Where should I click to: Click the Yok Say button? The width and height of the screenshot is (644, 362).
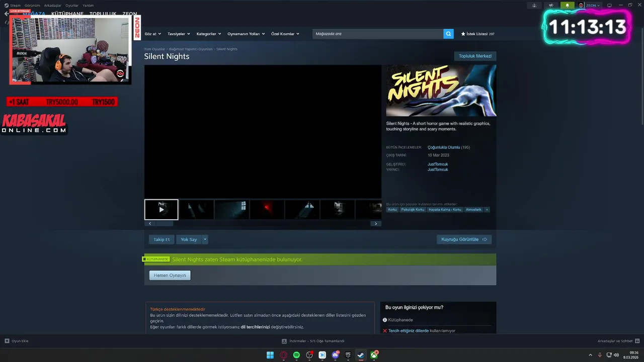tap(189, 239)
